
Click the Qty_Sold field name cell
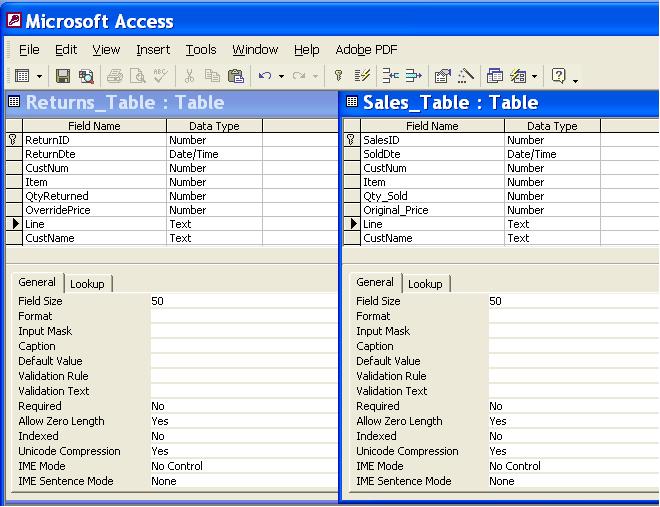tap(432, 196)
